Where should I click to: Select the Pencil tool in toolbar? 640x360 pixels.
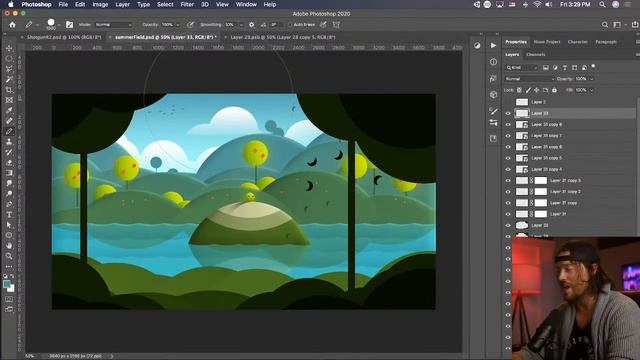click(9, 131)
